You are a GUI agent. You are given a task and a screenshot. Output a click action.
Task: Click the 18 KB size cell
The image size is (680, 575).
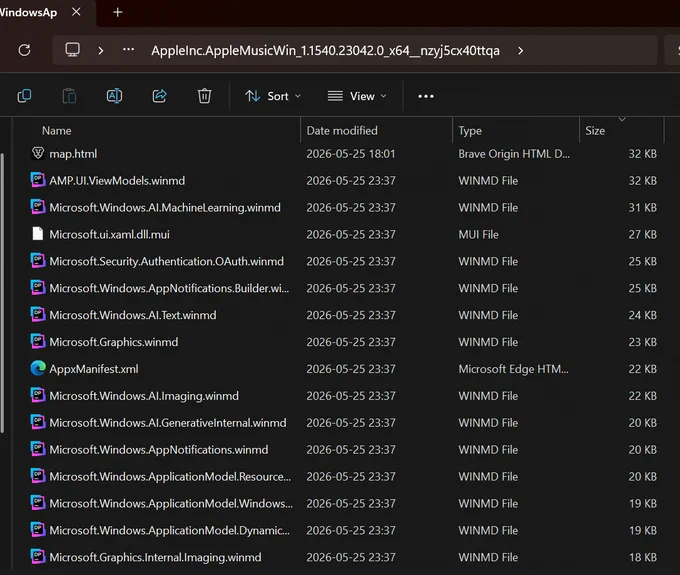tap(643, 557)
